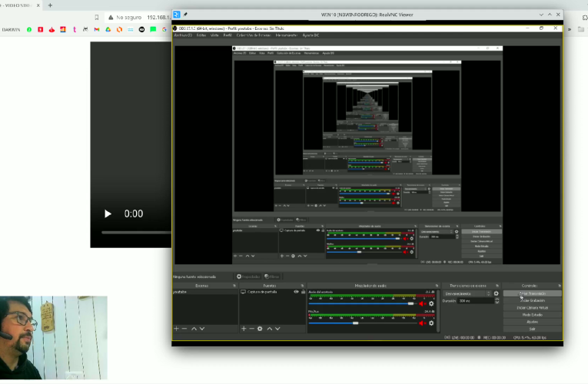Click the Propiedades button above docks
The image size is (588, 384).
[x=248, y=276]
